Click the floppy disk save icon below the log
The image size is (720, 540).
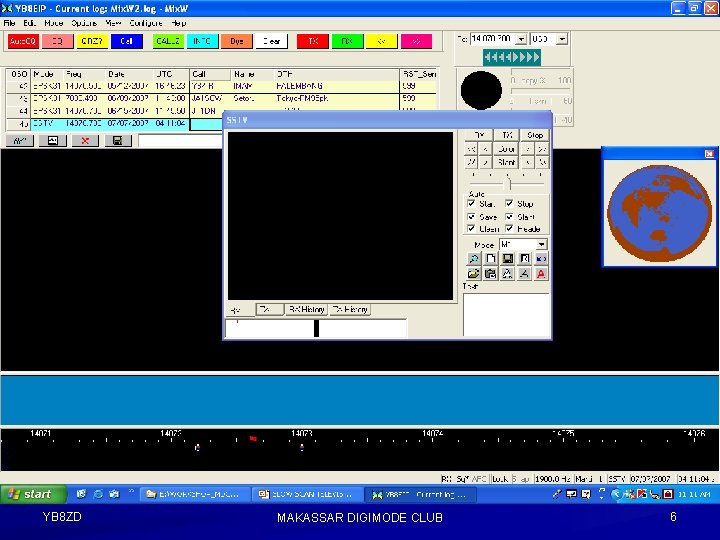pos(118,141)
